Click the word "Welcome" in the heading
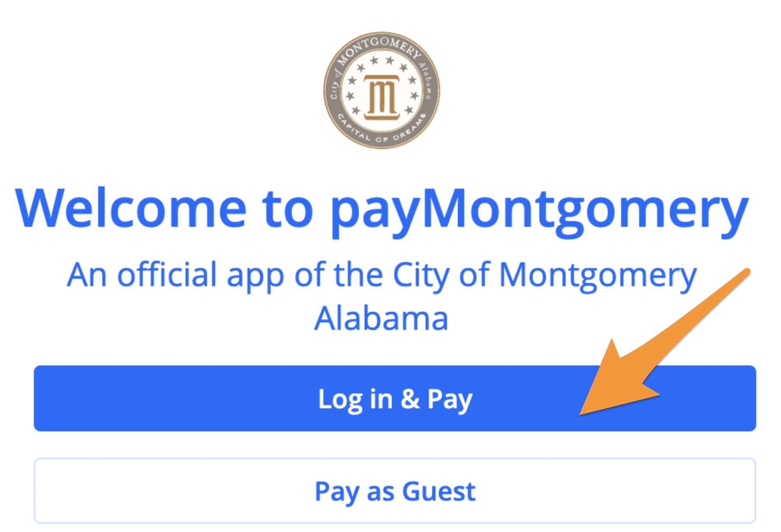The height and width of the screenshot is (532, 781). tap(131, 207)
